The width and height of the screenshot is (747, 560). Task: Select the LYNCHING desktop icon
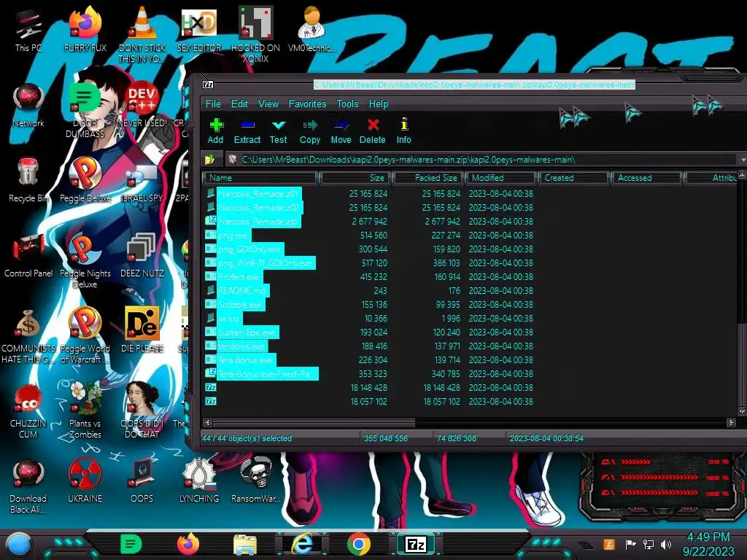coord(199,481)
